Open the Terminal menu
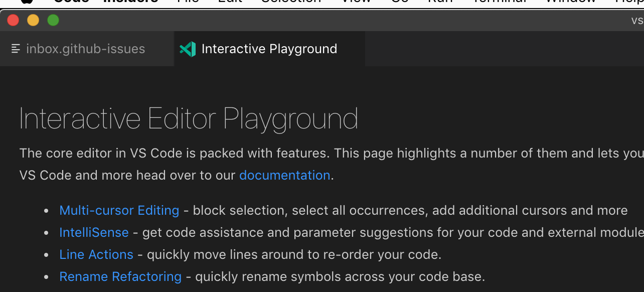 (x=499, y=2)
